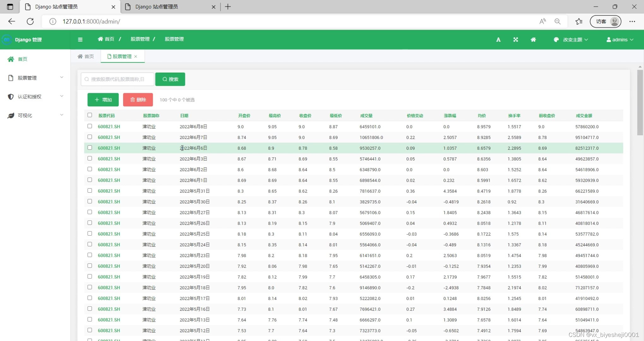The width and height of the screenshot is (644, 341).
Task: Click the leaf icon for 可视化
Action: 11,116
